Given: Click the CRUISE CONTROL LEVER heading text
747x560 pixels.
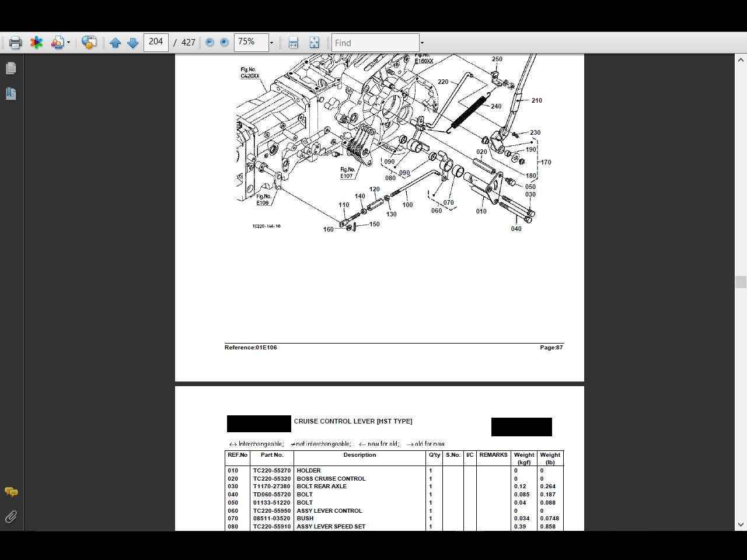Looking at the screenshot, I should click(x=353, y=421).
